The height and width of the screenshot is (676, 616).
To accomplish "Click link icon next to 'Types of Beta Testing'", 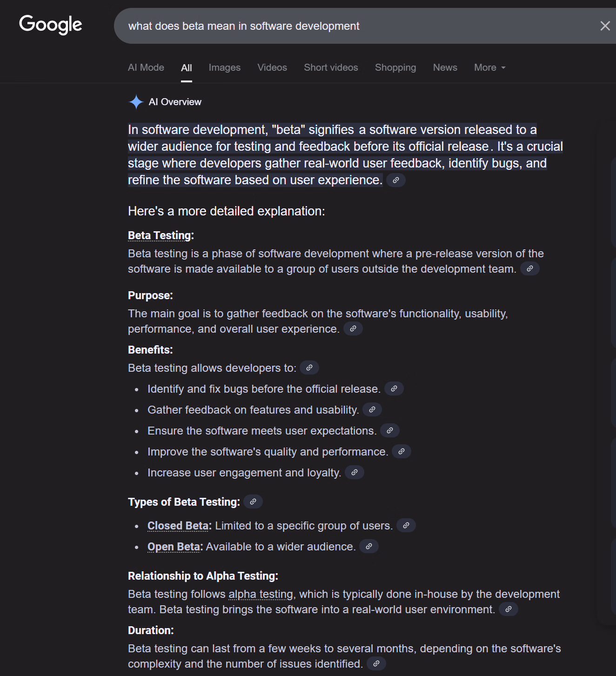I will (253, 502).
